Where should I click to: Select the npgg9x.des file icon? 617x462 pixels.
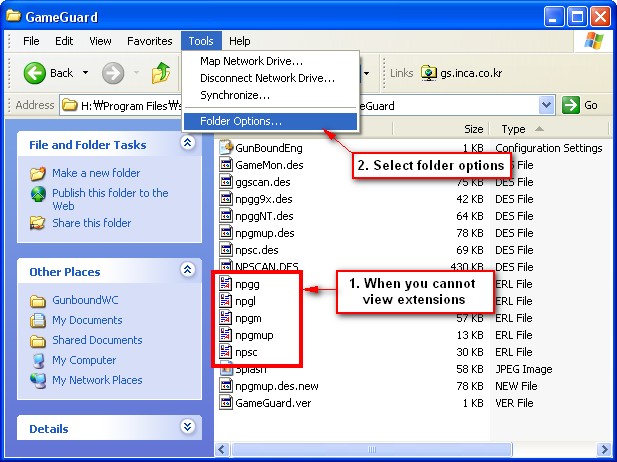[x=226, y=199]
